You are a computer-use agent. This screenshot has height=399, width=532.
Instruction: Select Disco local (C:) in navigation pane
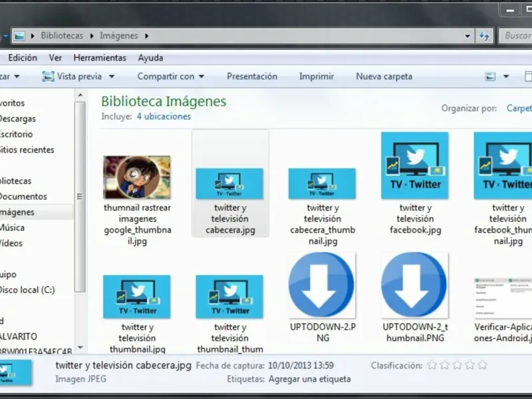coord(27,290)
